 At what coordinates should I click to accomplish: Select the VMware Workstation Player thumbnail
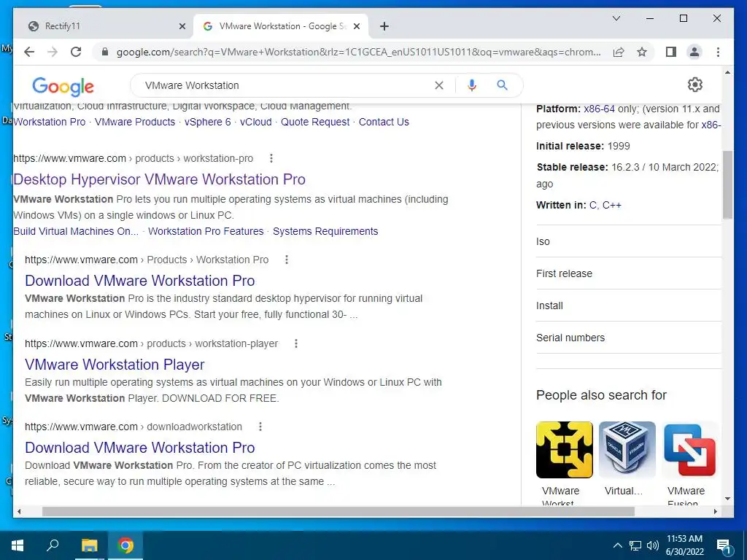click(564, 449)
